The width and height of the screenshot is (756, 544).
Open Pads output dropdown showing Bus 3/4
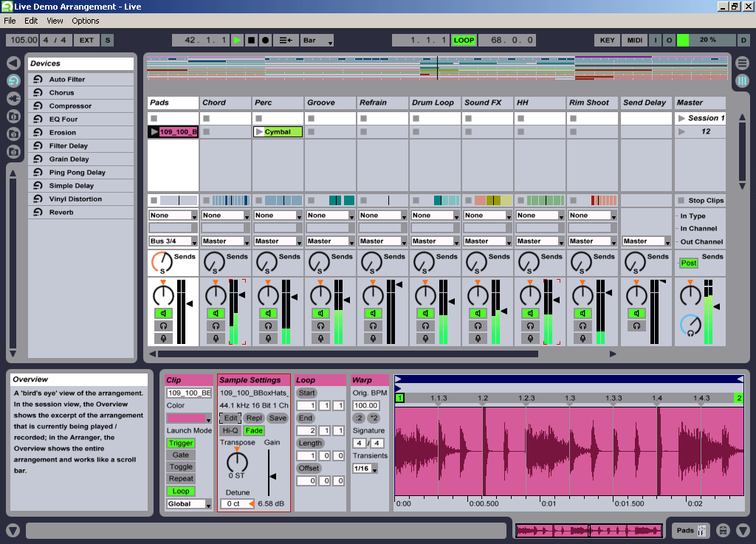pos(173,241)
